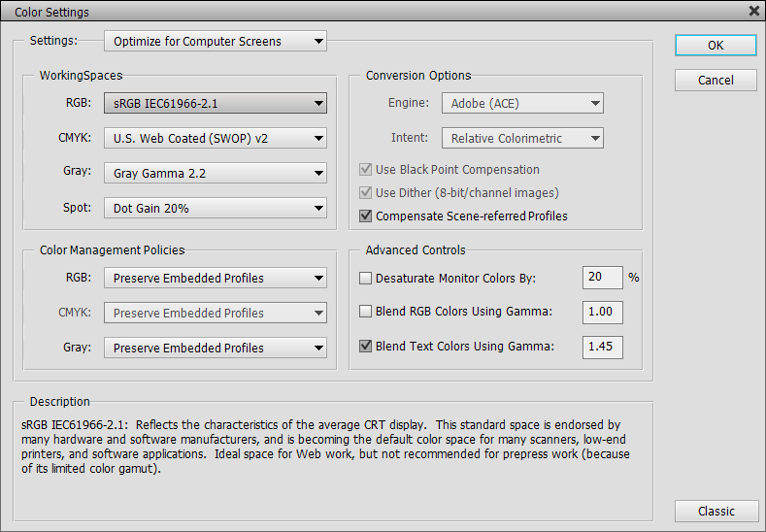Expand the CMYK working space dropdown
Image resolution: width=766 pixels, height=532 pixels.
coord(215,138)
